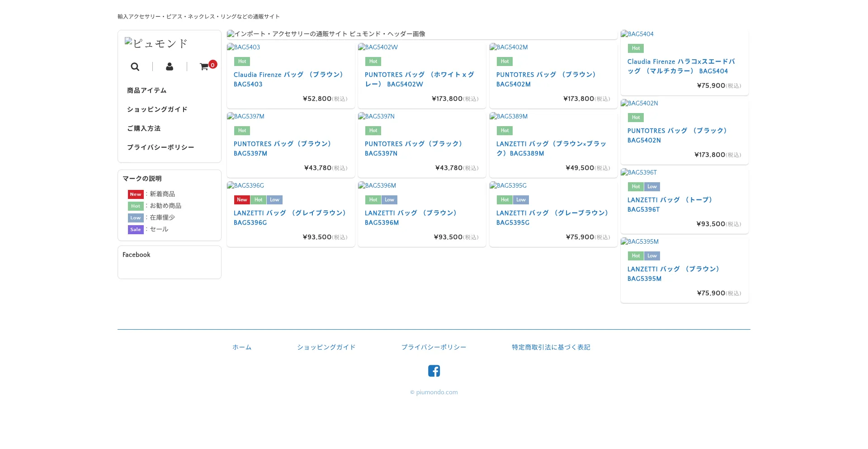
Task: Click the BAG5402W product image
Action: pyautogui.click(x=378, y=47)
